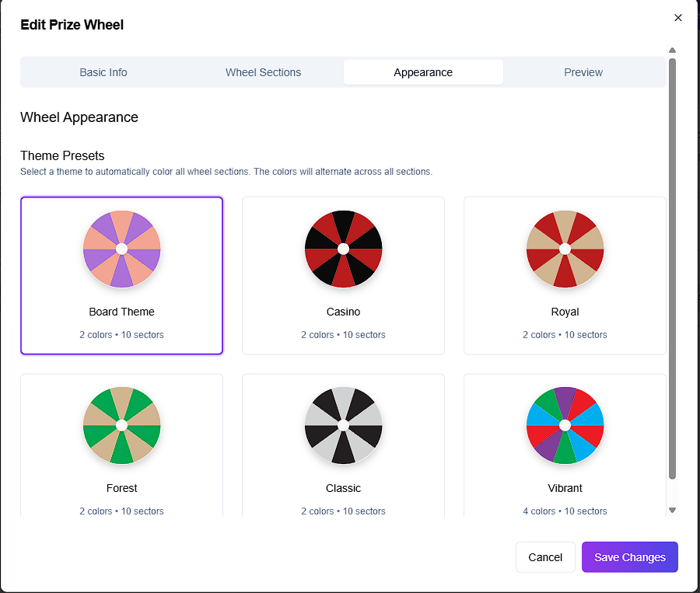Close the Edit Prize Wheel dialog

click(x=677, y=18)
